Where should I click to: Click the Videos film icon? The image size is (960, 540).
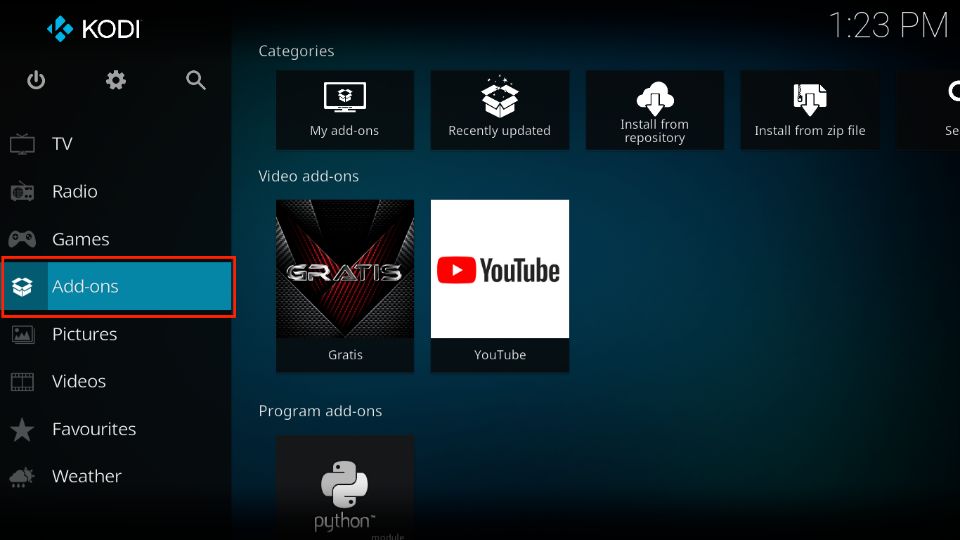(23, 381)
